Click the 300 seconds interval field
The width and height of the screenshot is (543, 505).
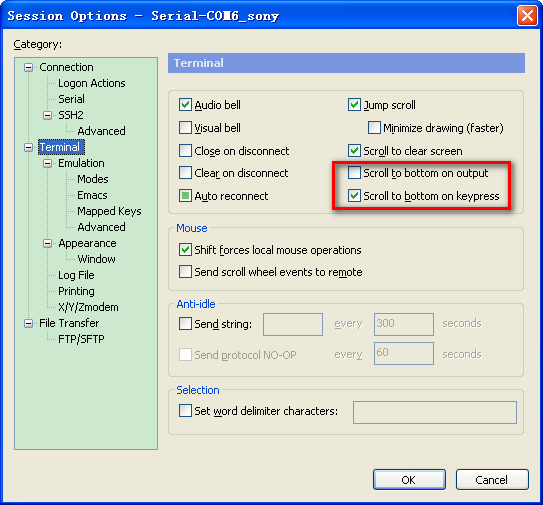pos(404,325)
